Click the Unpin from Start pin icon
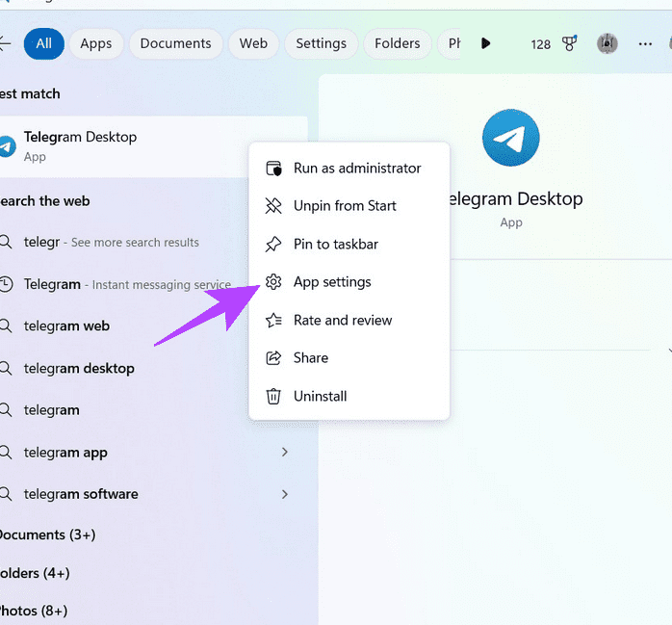672x625 pixels. tap(273, 206)
